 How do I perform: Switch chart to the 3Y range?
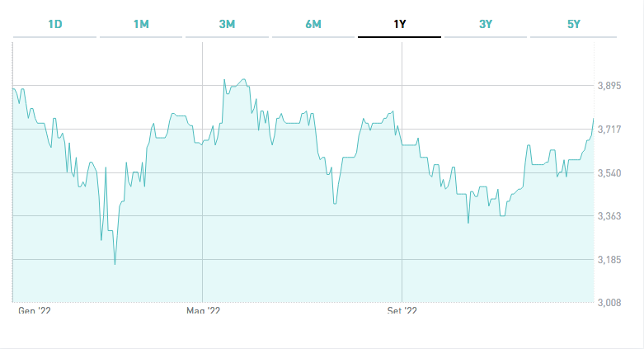click(x=486, y=24)
